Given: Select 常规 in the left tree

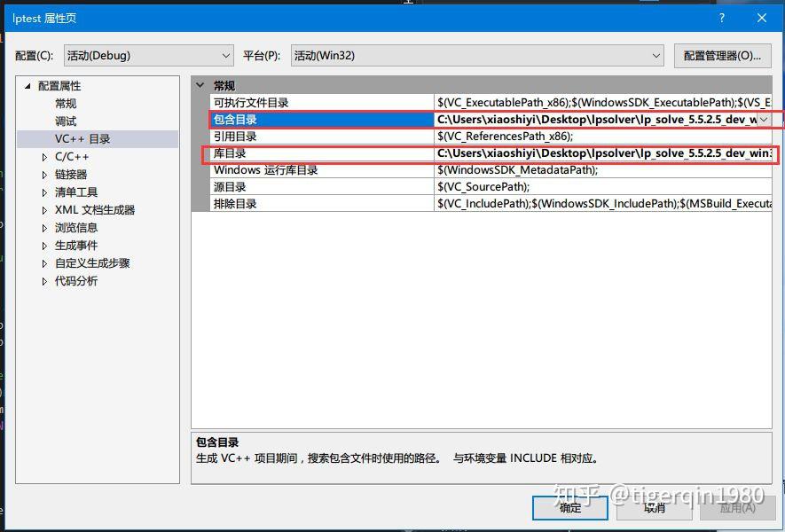Looking at the screenshot, I should [66, 104].
